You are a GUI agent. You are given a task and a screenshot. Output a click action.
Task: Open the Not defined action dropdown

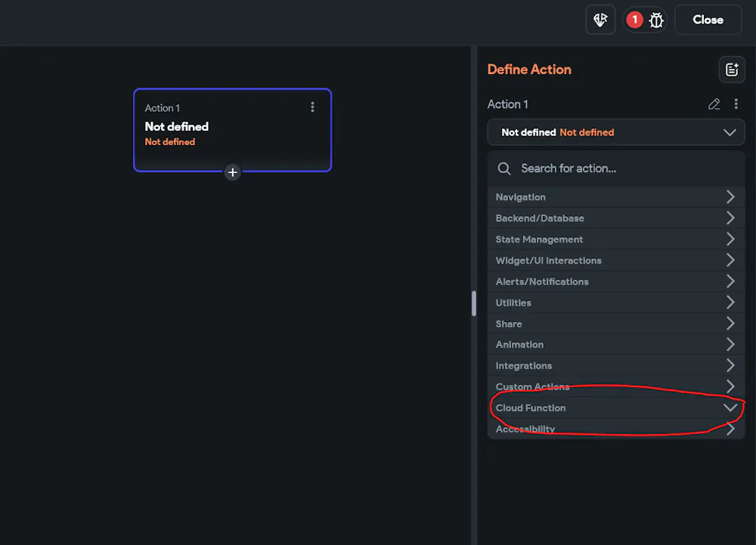pos(615,132)
